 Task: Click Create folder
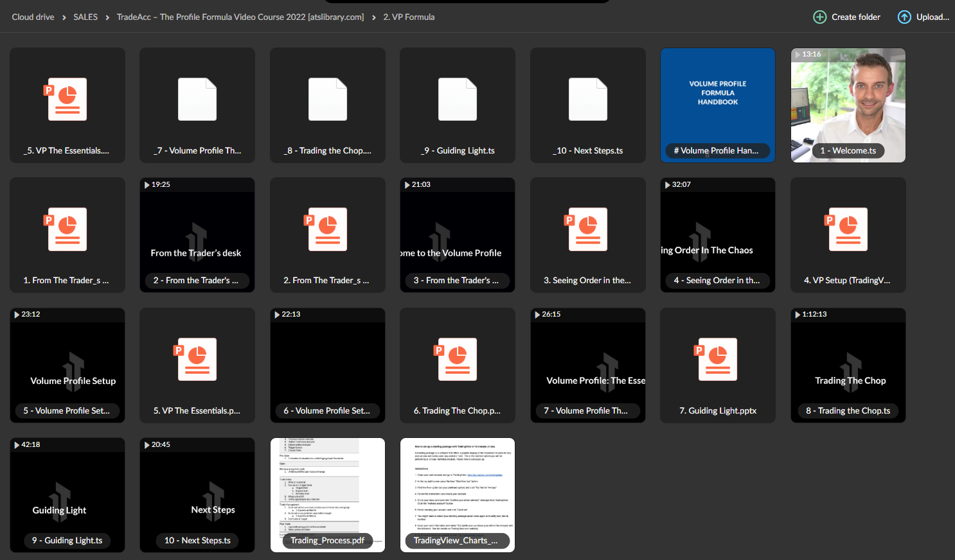(x=855, y=17)
